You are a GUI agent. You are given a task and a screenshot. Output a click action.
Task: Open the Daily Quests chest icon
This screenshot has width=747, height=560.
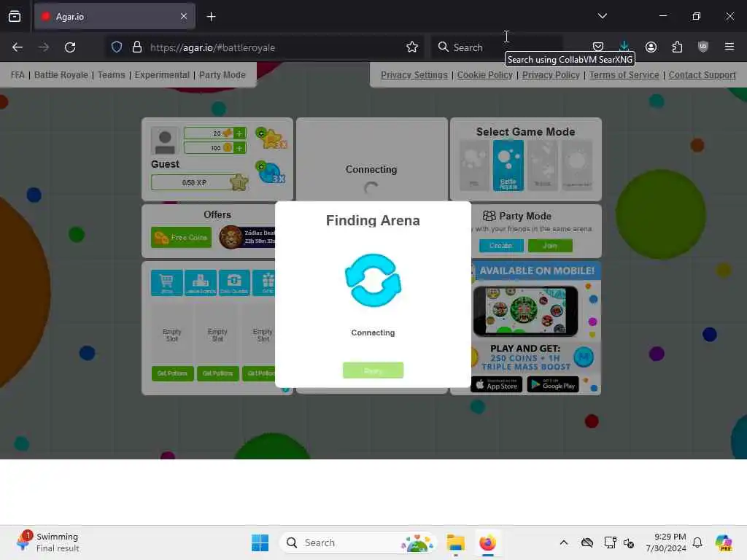tap(234, 283)
